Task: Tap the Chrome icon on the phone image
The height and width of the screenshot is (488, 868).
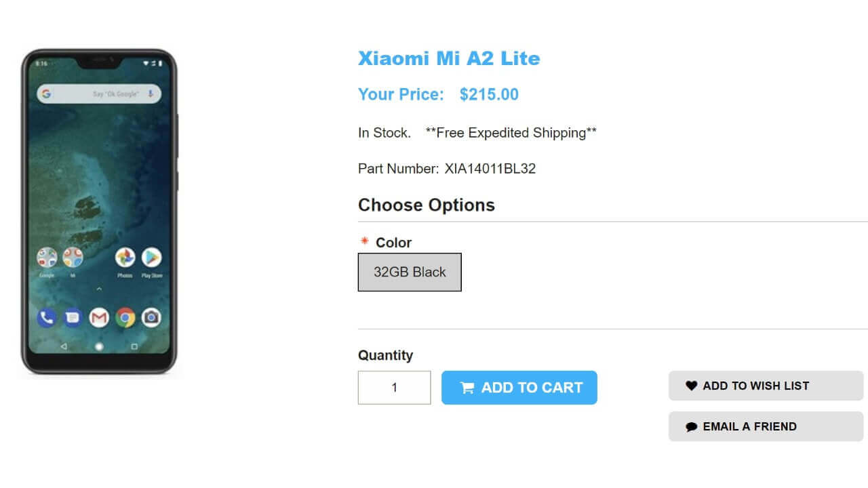Action: [125, 317]
